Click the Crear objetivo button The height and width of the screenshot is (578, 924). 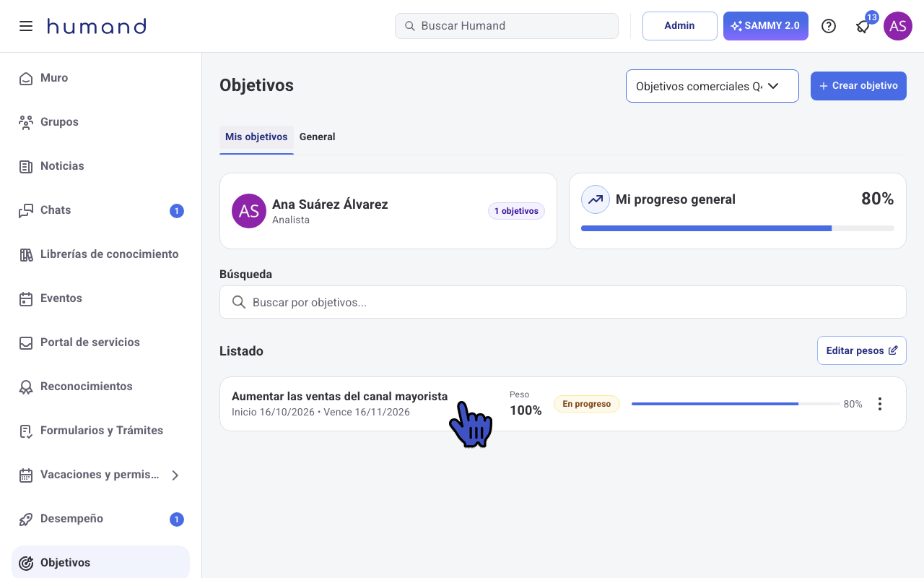[858, 86]
